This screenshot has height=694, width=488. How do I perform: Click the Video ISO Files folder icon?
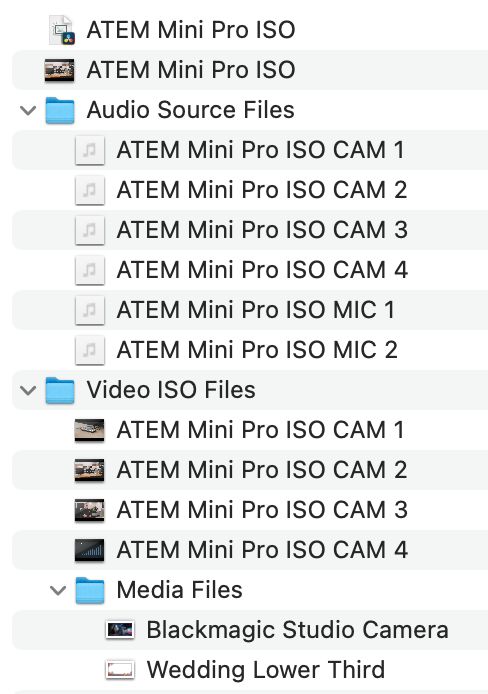pyautogui.click(x=60, y=390)
